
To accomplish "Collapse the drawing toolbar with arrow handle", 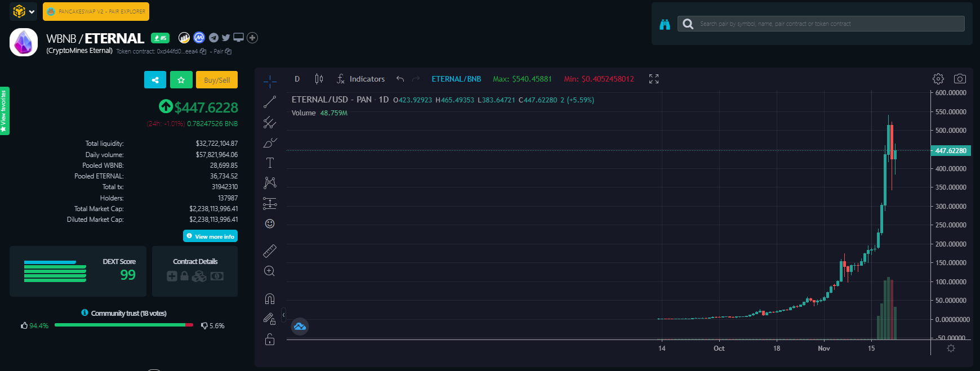I will click(x=283, y=315).
